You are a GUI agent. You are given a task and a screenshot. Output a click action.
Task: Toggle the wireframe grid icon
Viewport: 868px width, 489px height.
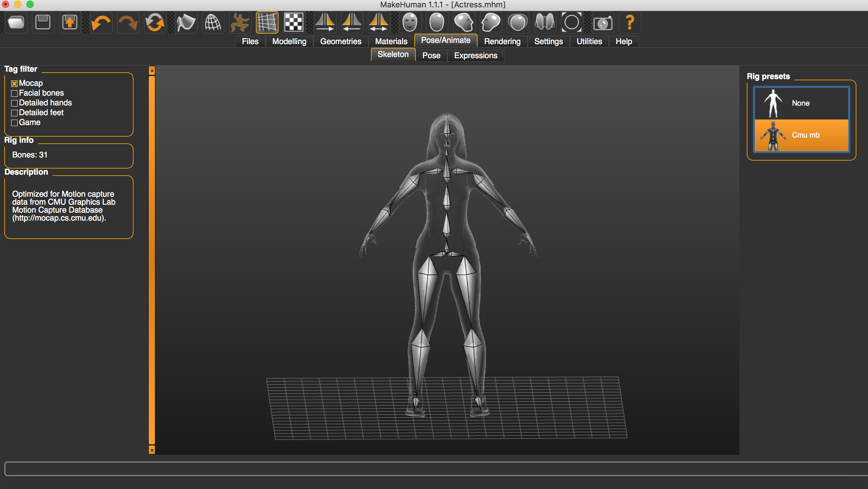pos(267,23)
